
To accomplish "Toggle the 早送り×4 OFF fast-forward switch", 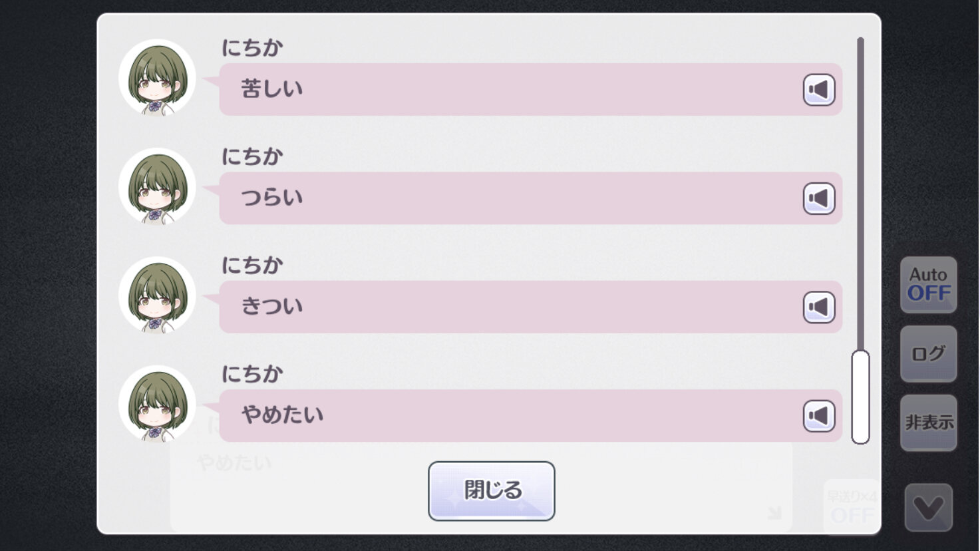I will click(852, 506).
